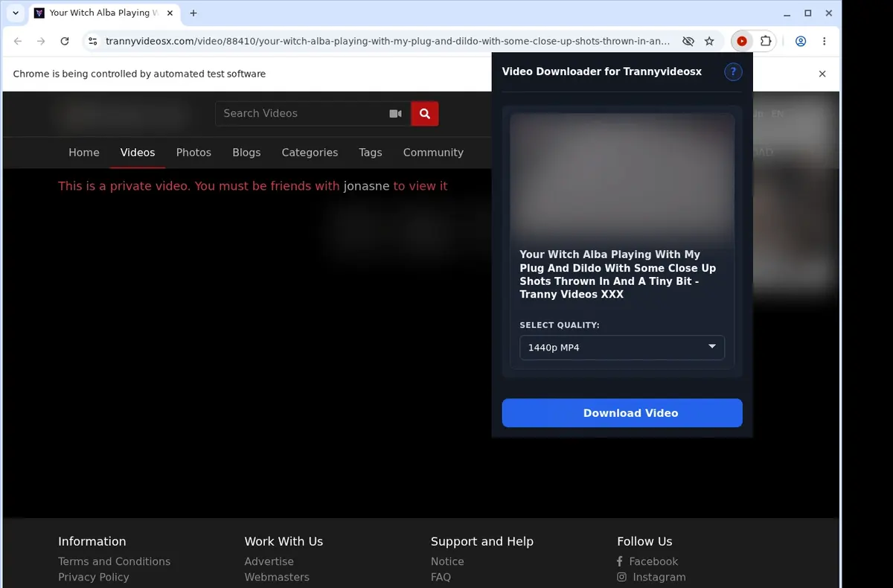Open the Notice link in footer

[447, 561]
